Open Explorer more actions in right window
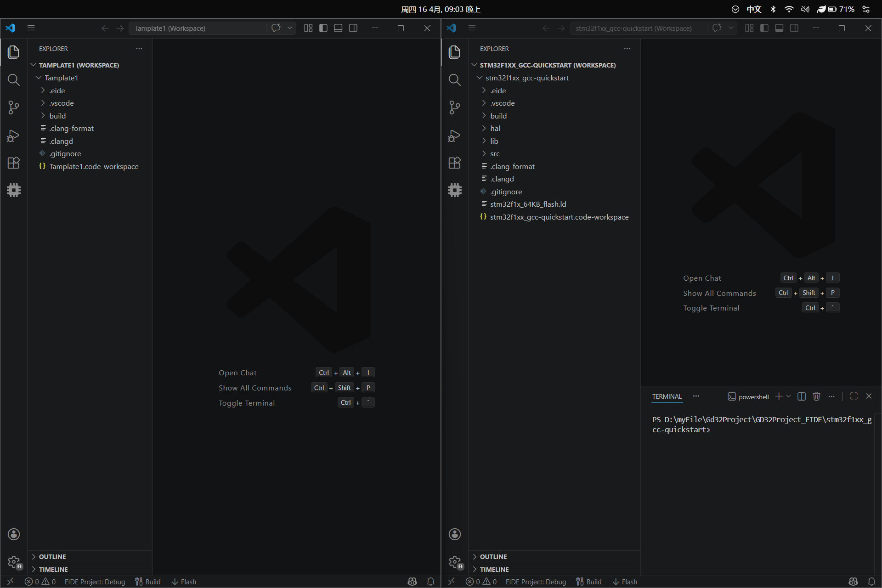This screenshot has height=588, width=882. click(x=627, y=49)
